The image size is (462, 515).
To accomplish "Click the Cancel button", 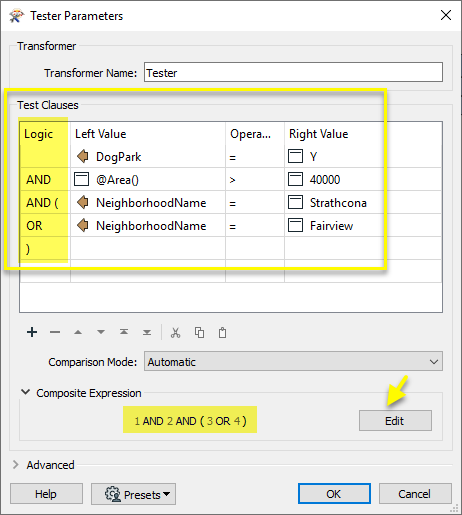I will (x=415, y=494).
